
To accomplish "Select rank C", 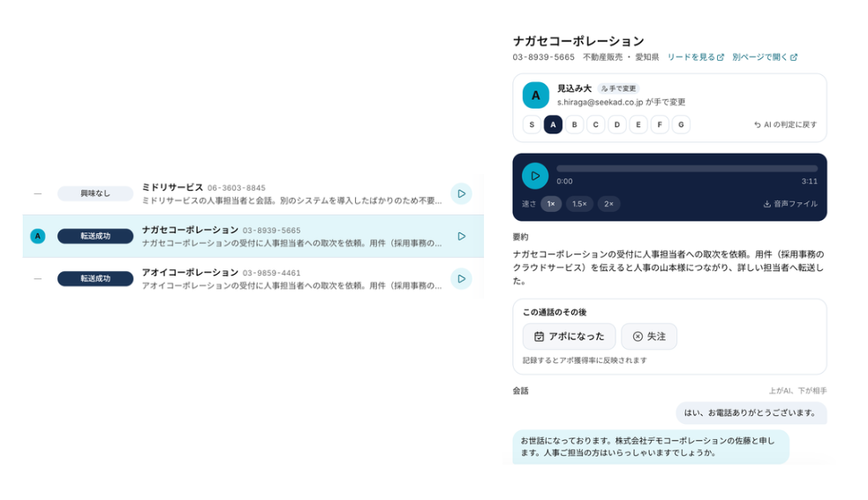I will pos(596,125).
